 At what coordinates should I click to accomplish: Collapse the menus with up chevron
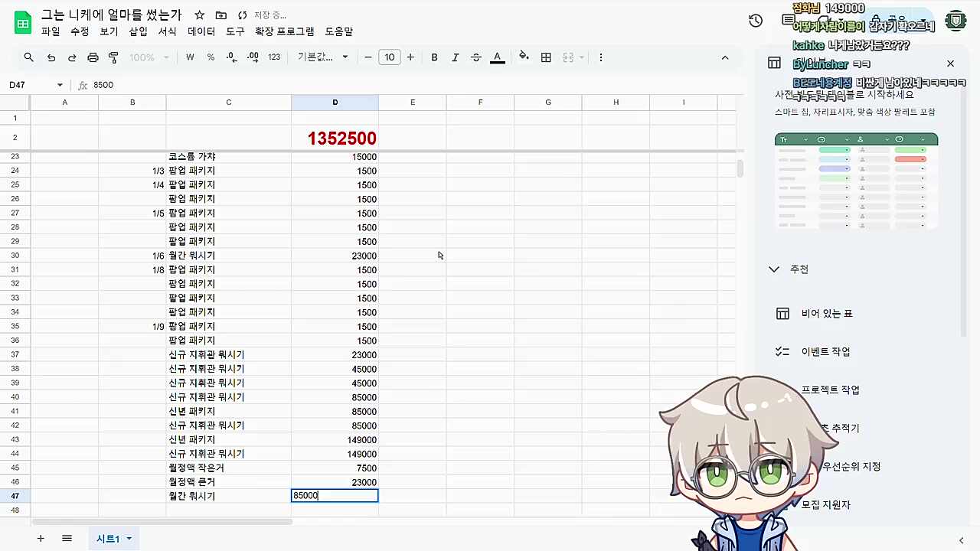pyautogui.click(x=725, y=57)
